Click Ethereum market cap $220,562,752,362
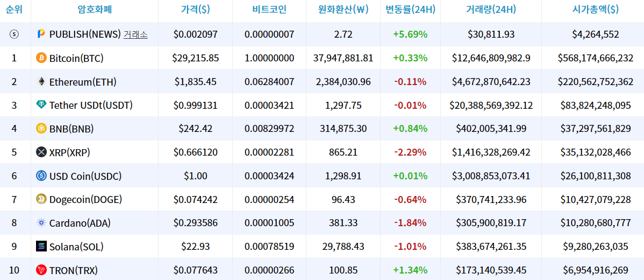The width and height of the screenshot is (644, 280). click(x=596, y=82)
